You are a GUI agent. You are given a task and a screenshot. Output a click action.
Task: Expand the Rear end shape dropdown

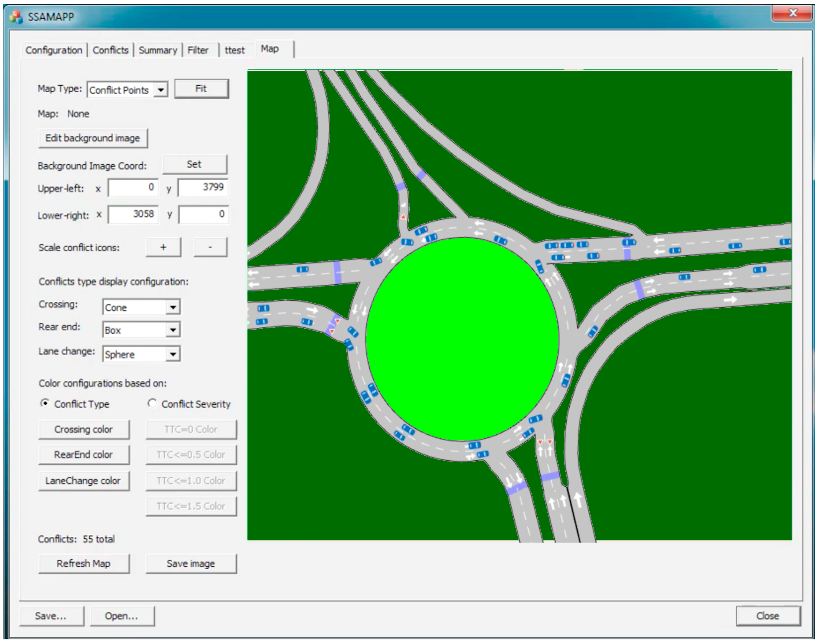coord(173,330)
